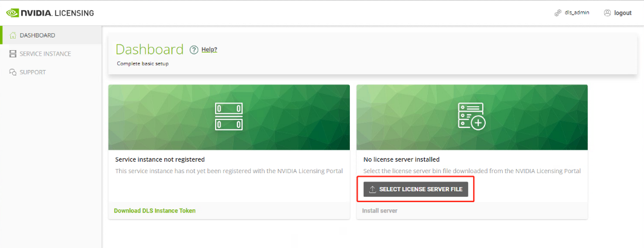Click the dls_admin username
Image resolution: width=644 pixels, height=248 pixels.
(577, 13)
